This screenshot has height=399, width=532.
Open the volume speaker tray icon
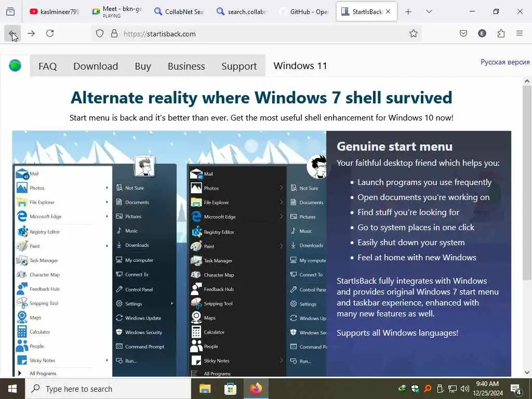tap(465, 389)
